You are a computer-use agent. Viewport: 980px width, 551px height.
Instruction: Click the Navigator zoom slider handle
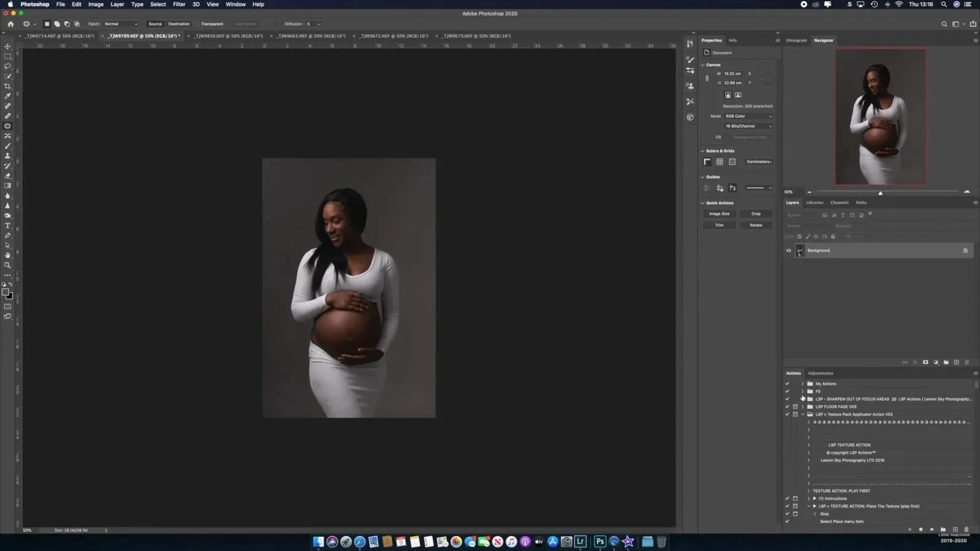[x=881, y=193]
